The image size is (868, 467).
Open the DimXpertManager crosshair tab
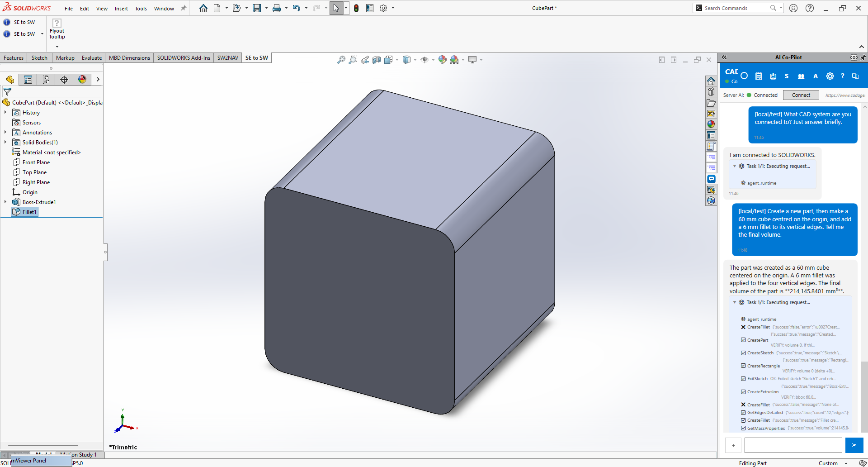64,80
